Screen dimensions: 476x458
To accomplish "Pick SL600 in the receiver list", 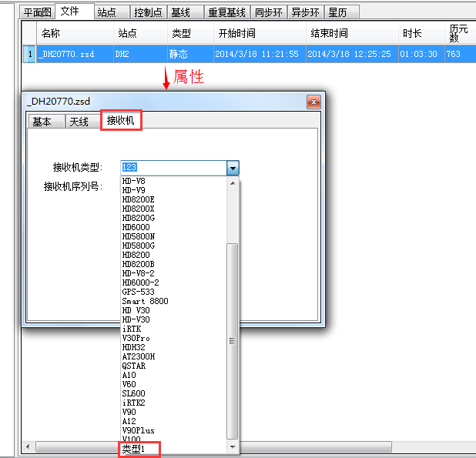I will (173, 393).
